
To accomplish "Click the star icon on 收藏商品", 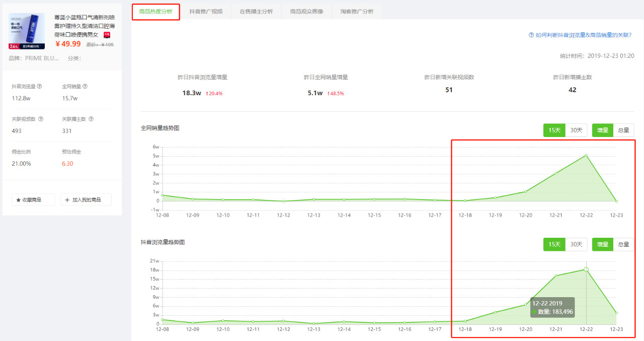I will 19,200.
